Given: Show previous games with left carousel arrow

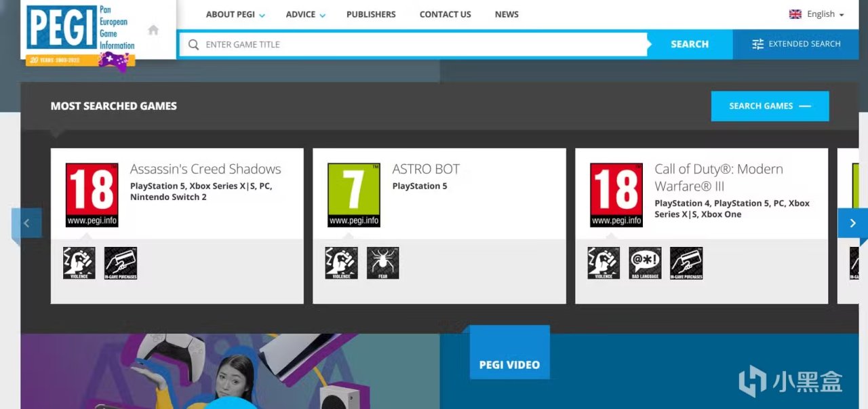Looking at the screenshot, I should tap(26, 222).
